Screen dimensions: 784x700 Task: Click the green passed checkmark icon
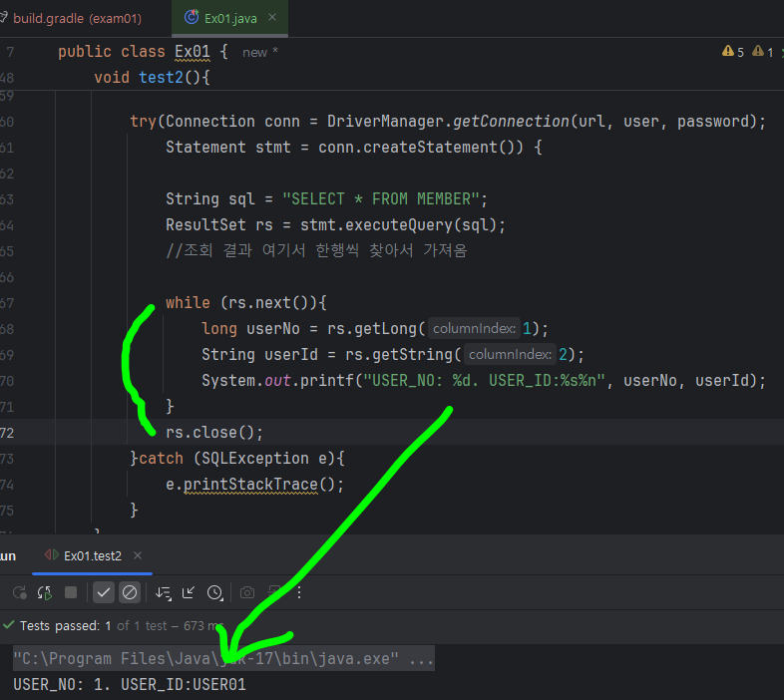pos(9,625)
